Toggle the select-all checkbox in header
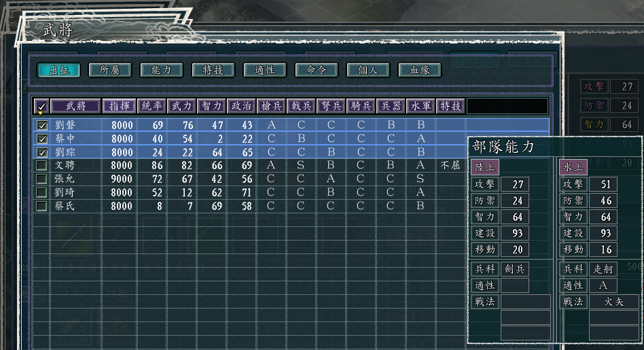The width and height of the screenshot is (644, 350). [x=41, y=106]
